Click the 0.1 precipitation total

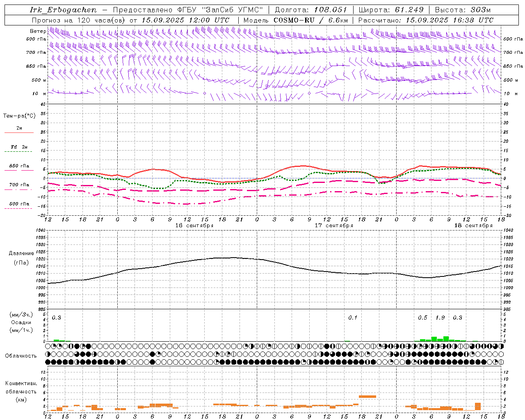[353, 318]
